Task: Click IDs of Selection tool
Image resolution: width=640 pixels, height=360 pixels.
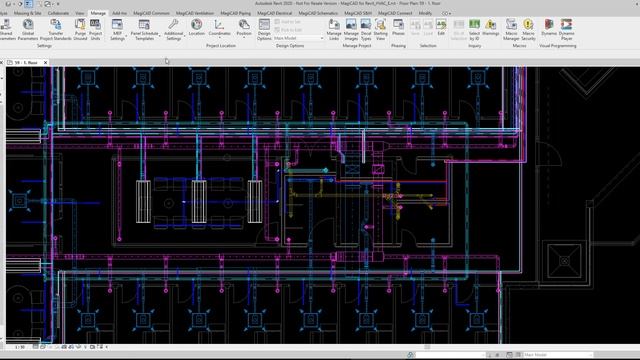Action: click(459, 29)
